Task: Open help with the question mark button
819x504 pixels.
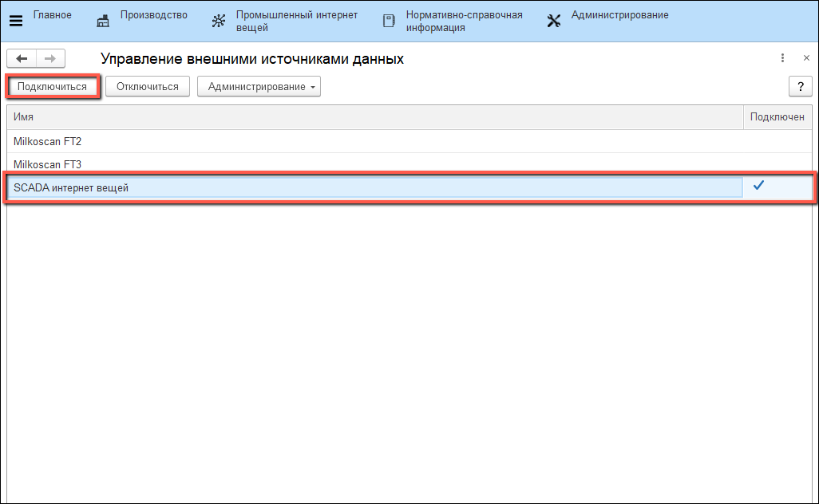Action: tap(800, 86)
